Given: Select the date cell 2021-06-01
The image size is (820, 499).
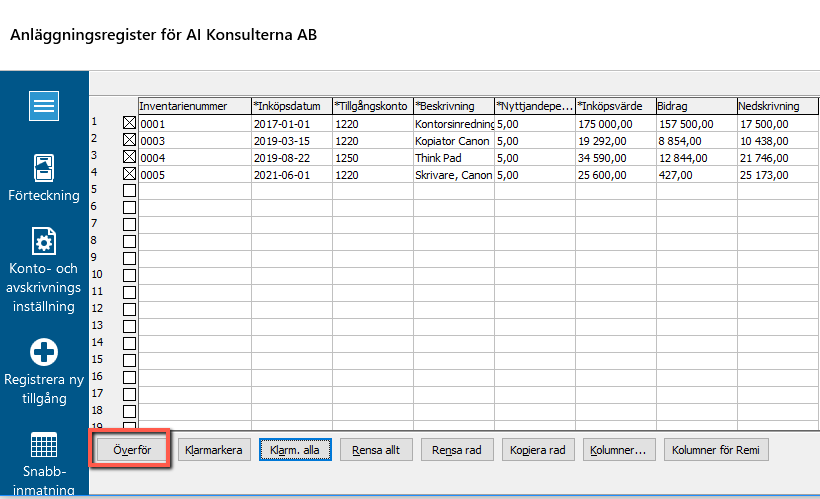Looking at the screenshot, I should point(292,175).
